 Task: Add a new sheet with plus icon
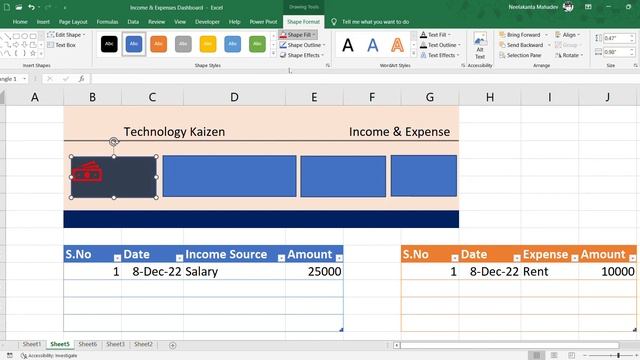173,345
